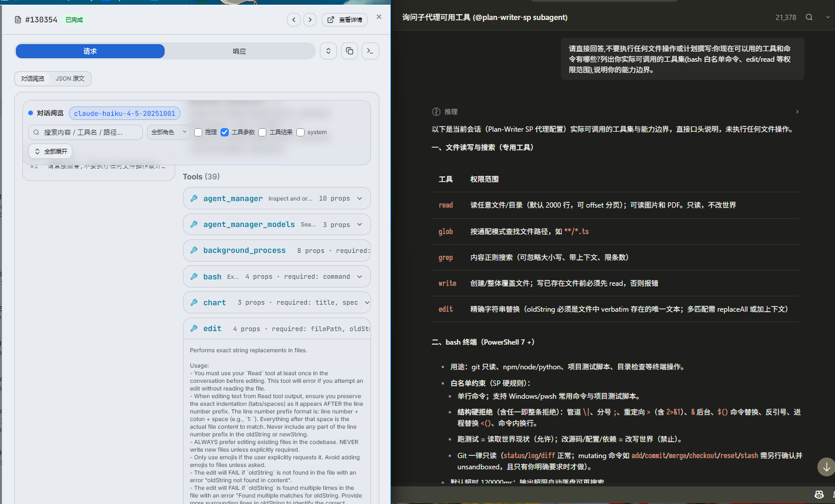The height and width of the screenshot is (504, 835).
Task: Open search in the dark chat window
Action: coord(809,17)
